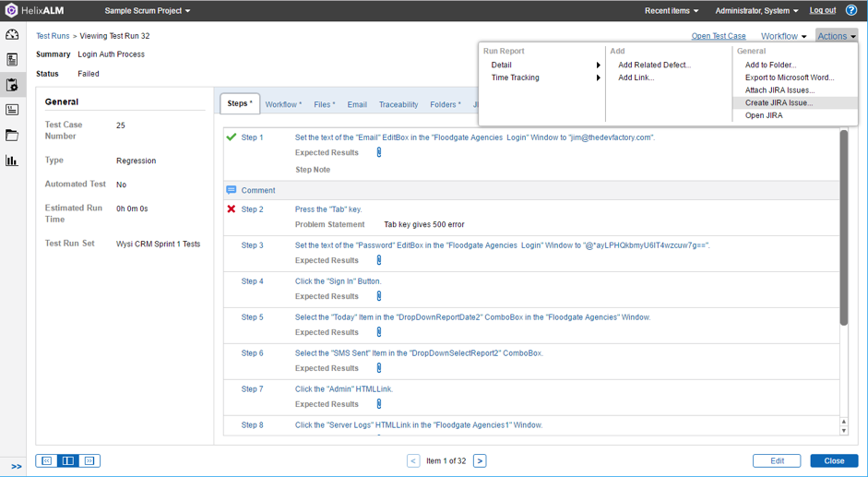Viewport: 868px width, 477px height.
Task: Open the Folders icon in the sidebar
Action: click(x=12, y=136)
